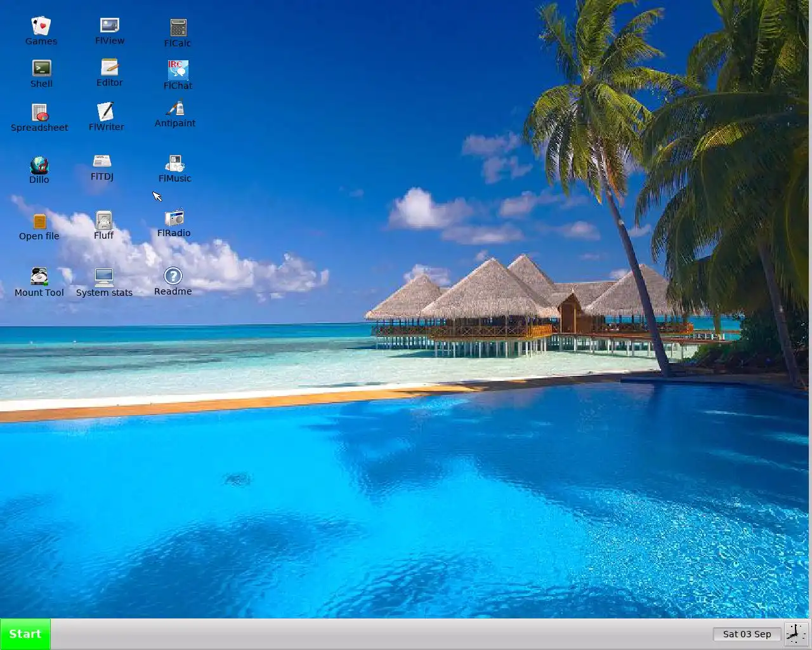Click the analog clock in taskbar
This screenshot has width=812, height=650.
(x=796, y=633)
